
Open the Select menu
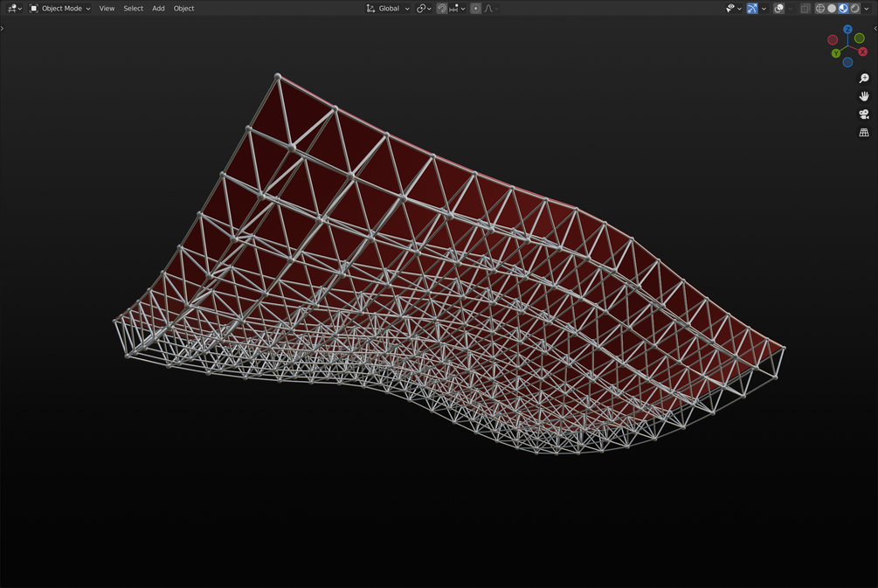coord(134,9)
